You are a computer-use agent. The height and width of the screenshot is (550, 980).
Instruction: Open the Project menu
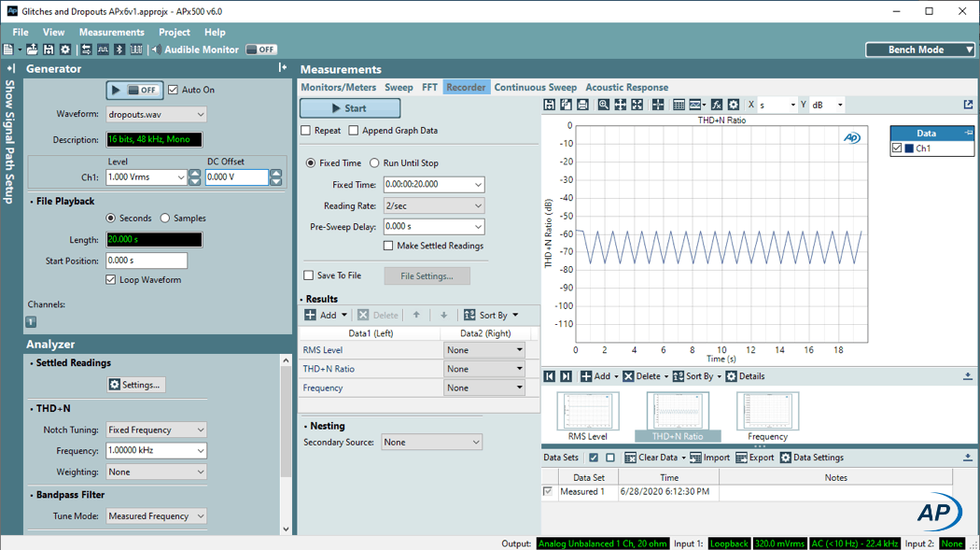(175, 32)
